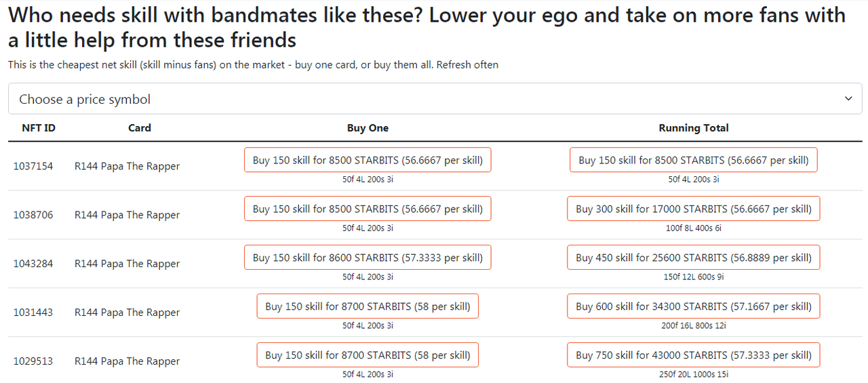
Task: Buy one card for NFT 1031443
Action: click(368, 306)
